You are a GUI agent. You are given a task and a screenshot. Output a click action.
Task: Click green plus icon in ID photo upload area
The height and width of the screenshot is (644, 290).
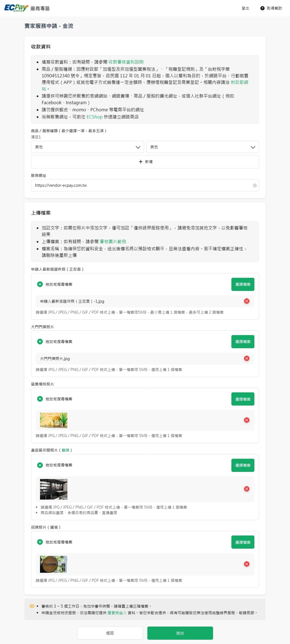coord(40,284)
